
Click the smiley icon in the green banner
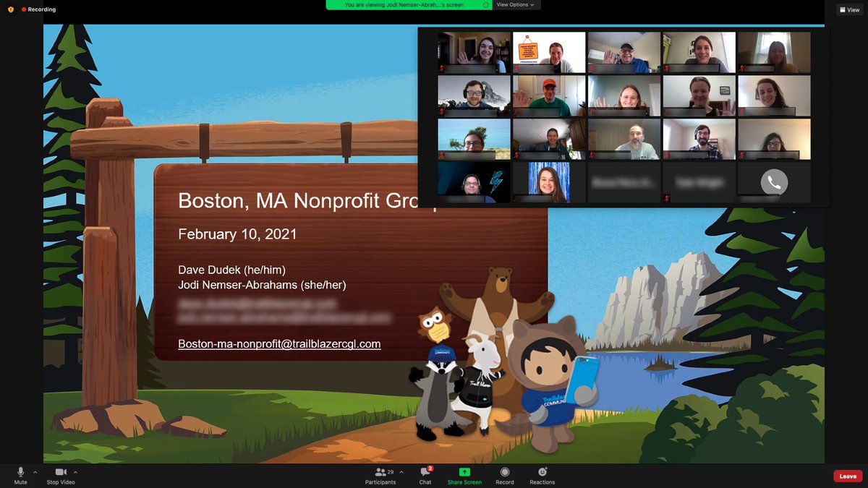[486, 5]
